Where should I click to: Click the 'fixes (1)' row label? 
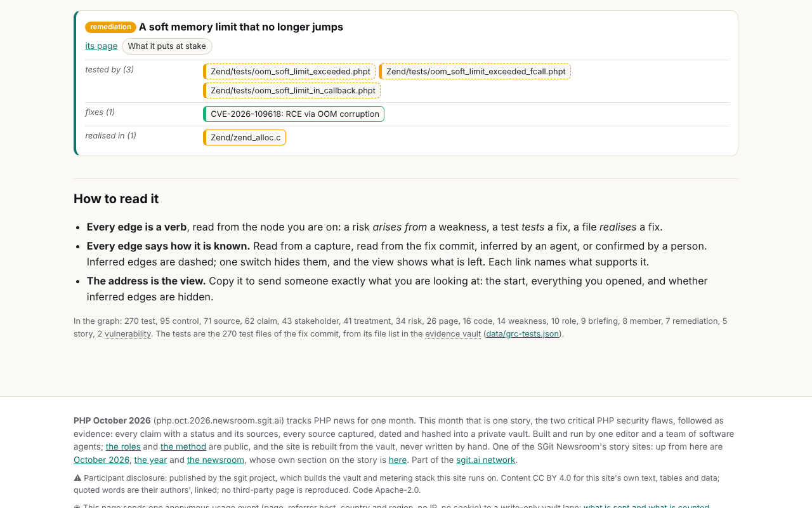[x=100, y=112]
